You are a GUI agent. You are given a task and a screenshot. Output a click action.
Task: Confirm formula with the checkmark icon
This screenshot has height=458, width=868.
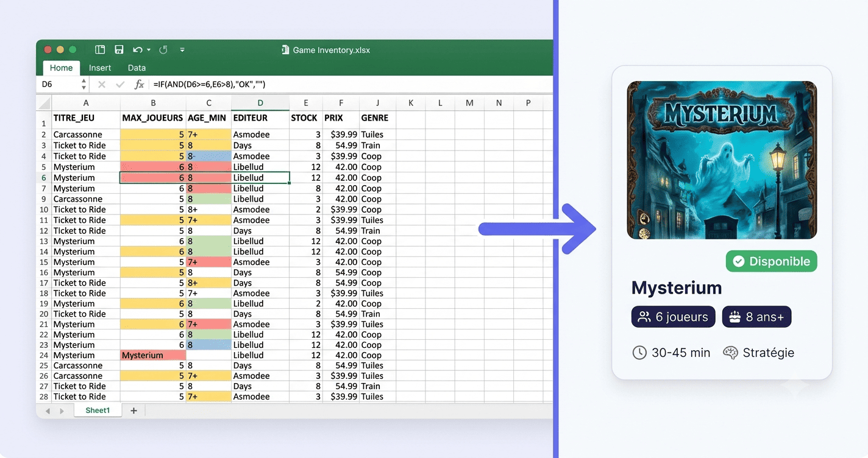(x=120, y=85)
